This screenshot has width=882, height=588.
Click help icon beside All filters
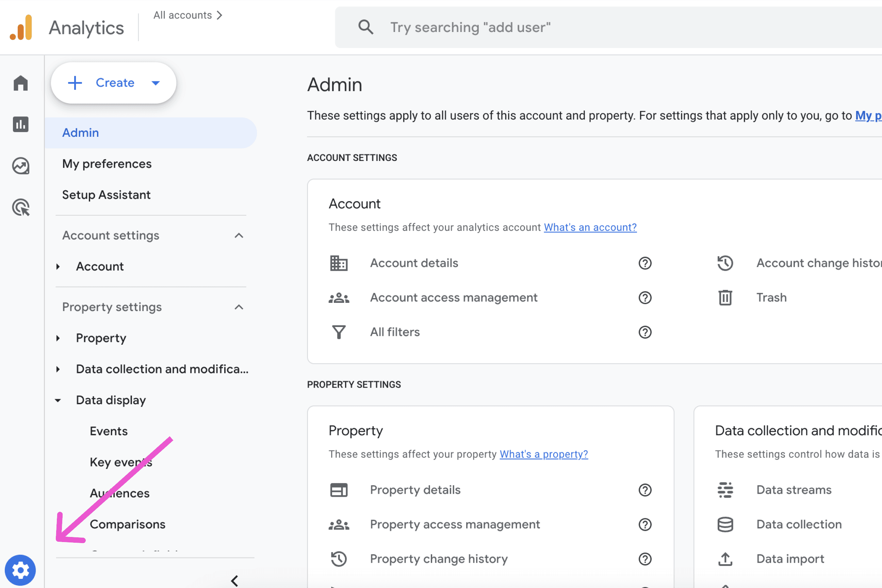click(644, 332)
